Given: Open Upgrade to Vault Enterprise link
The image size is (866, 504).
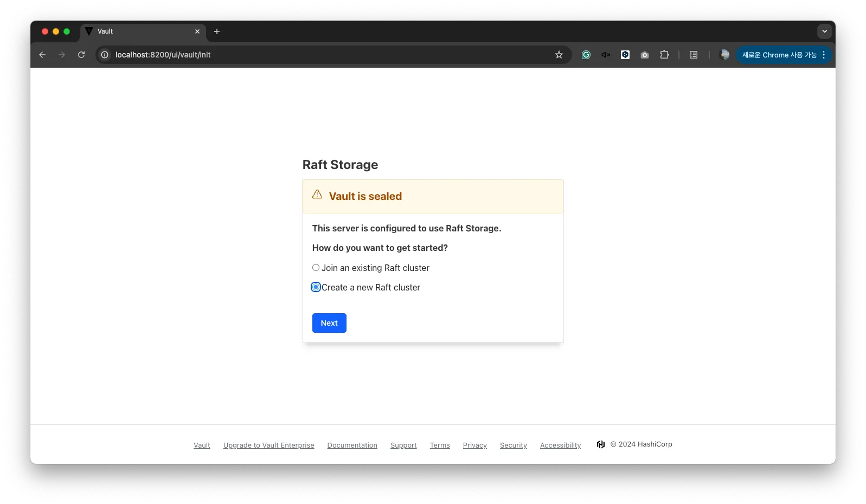Looking at the screenshot, I should point(269,445).
